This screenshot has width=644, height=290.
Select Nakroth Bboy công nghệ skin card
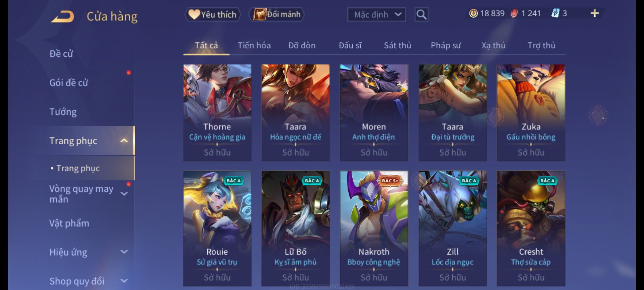(374, 228)
